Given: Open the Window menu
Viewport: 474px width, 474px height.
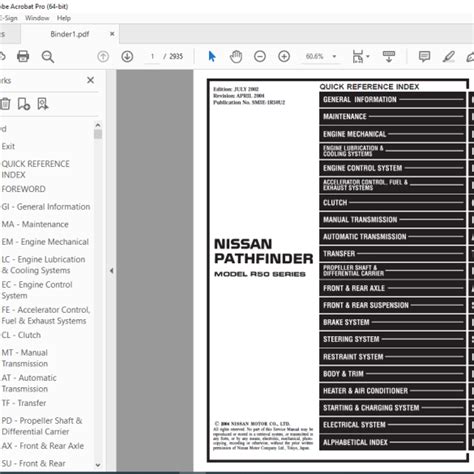Looking at the screenshot, I should click(37, 18).
